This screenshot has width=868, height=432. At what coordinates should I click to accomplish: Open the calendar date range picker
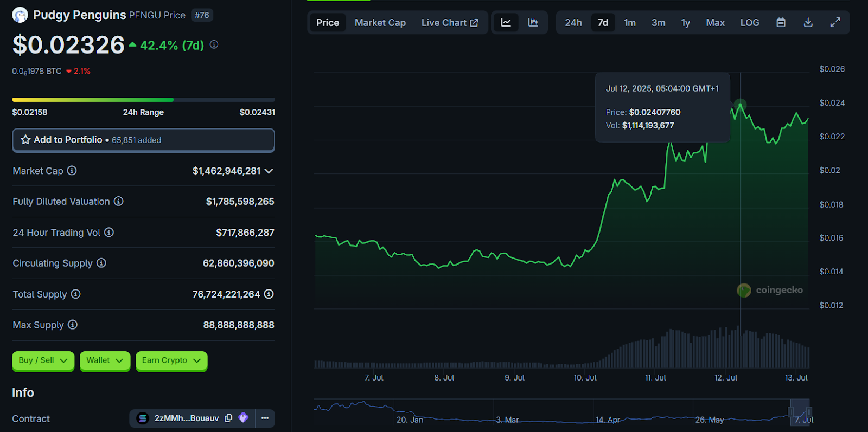click(781, 23)
